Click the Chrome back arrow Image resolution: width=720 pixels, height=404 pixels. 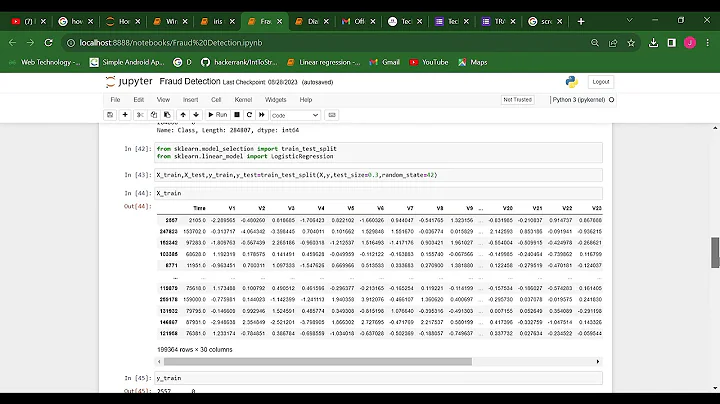(x=12, y=43)
